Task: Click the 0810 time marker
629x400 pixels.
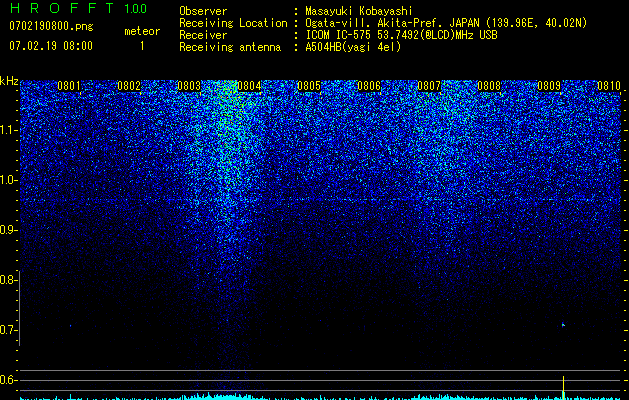Action: tap(609, 86)
